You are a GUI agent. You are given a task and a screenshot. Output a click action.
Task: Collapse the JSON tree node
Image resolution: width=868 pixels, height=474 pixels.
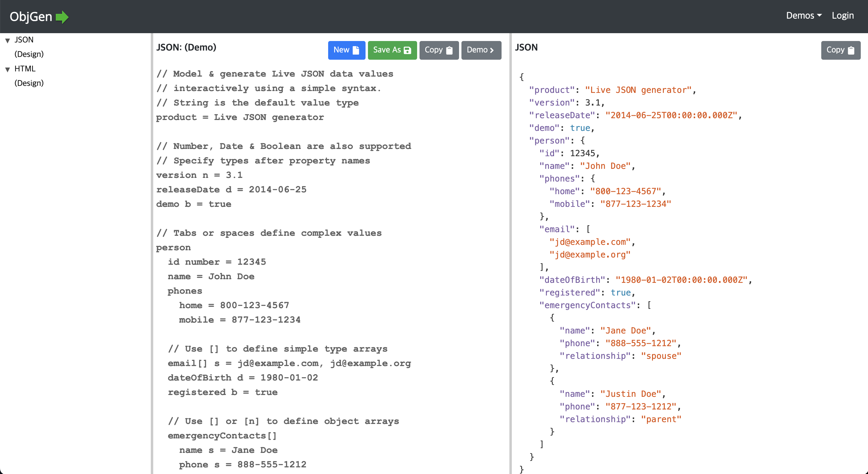(8, 40)
